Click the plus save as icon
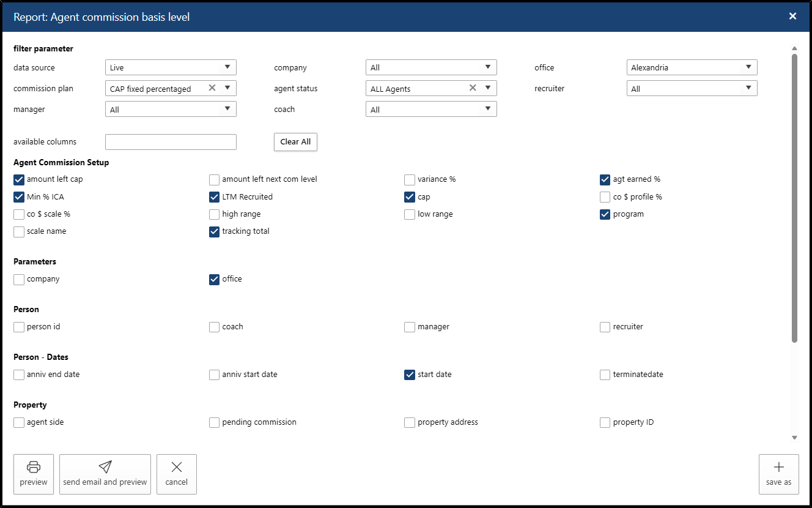The height and width of the screenshot is (508, 812). coord(778,468)
